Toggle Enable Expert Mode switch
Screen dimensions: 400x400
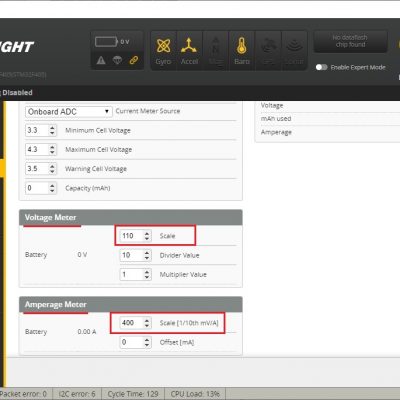321,67
